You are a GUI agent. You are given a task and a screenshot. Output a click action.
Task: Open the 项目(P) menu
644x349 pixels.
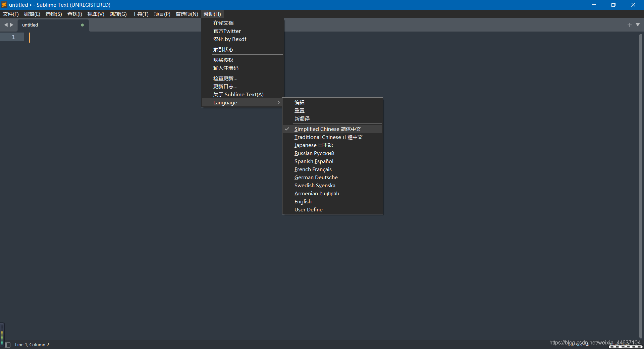(162, 14)
